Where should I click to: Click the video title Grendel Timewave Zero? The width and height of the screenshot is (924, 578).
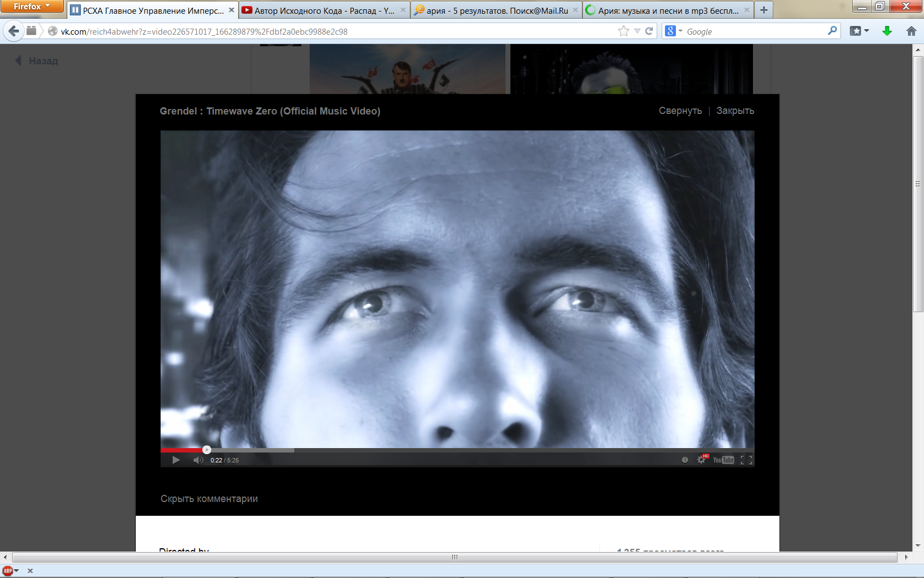[x=270, y=111]
